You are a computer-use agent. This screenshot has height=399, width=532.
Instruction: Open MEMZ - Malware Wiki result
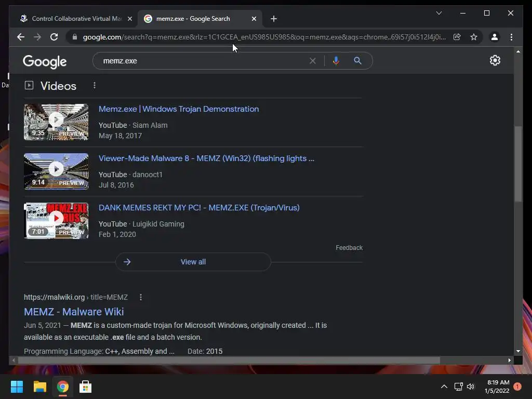(x=74, y=312)
